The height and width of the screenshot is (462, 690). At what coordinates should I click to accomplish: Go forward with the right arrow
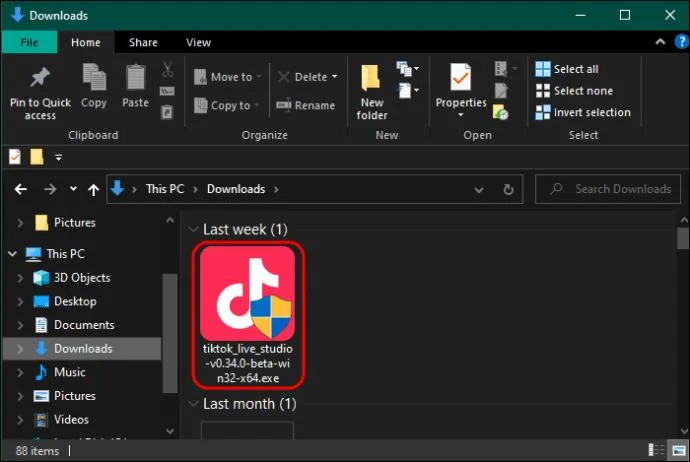pyautogui.click(x=50, y=189)
